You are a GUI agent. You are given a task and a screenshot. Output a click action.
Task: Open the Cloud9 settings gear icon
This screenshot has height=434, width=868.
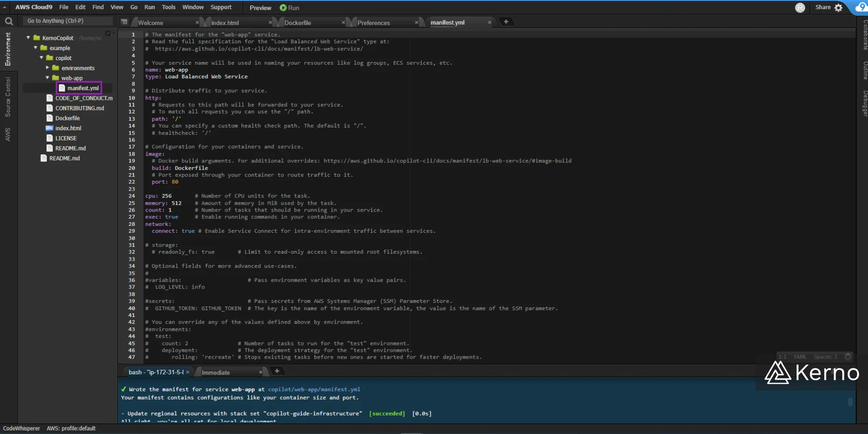839,8
